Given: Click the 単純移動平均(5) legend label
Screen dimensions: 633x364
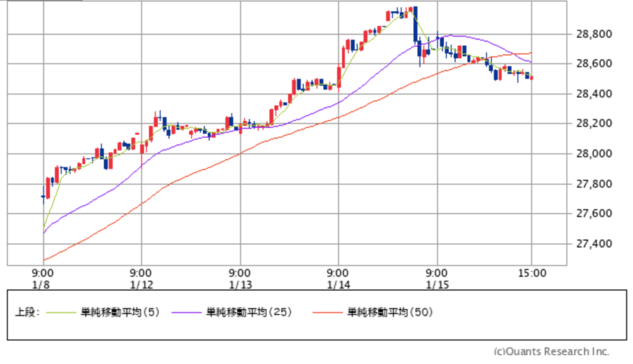Looking at the screenshot, I should [120, 312].
